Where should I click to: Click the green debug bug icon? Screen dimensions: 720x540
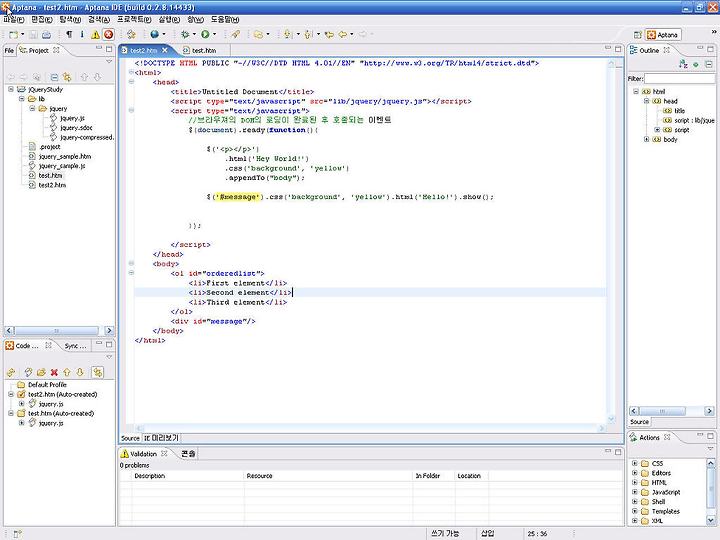click(x=185, y=34)
